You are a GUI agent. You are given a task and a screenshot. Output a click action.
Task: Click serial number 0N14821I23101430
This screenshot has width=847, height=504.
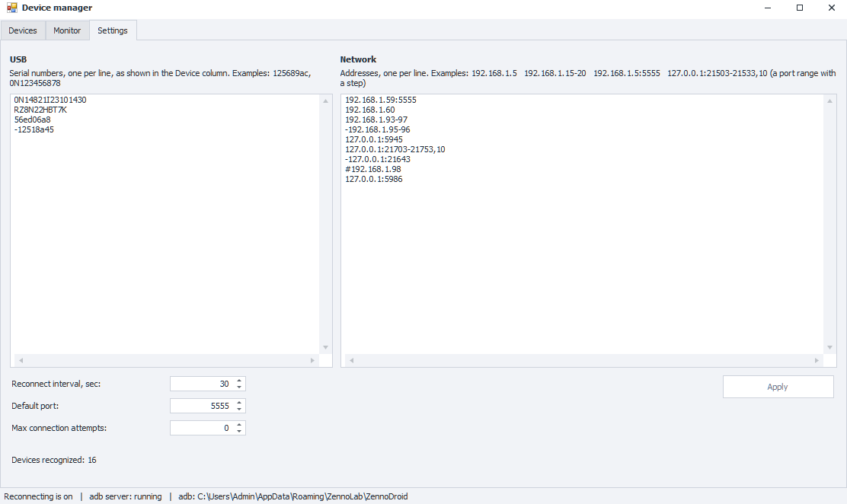tap(50, 100)
